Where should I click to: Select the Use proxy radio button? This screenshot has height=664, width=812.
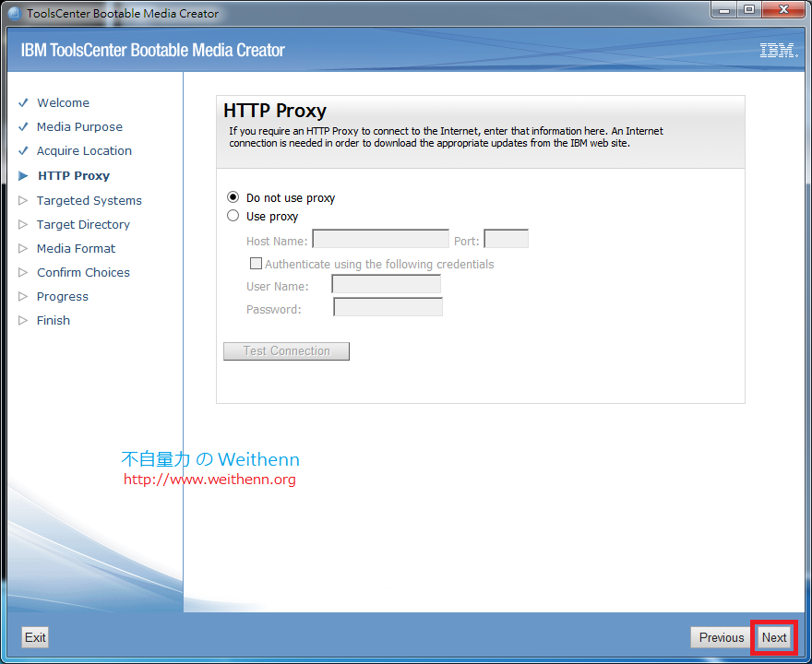pos(233,216)
